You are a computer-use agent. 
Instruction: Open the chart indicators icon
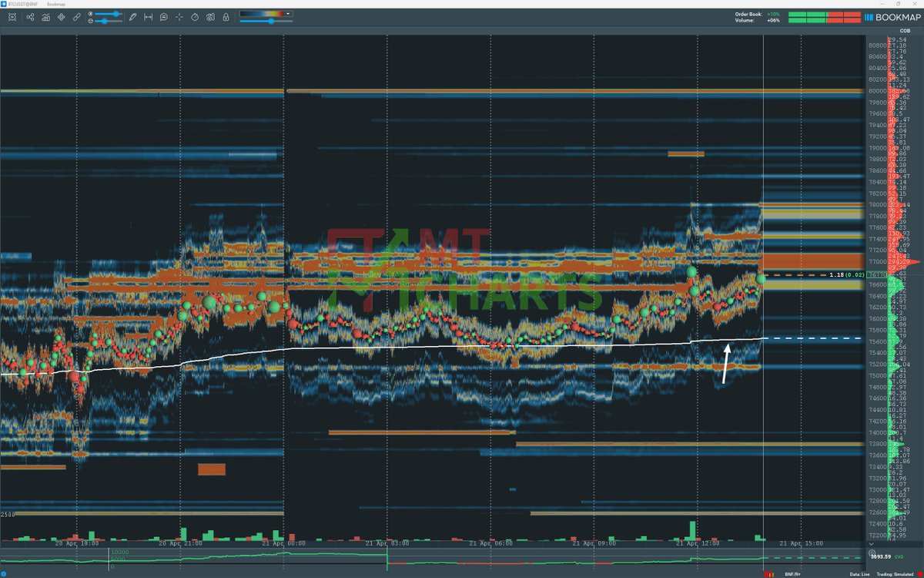click(x=45, y=16)
